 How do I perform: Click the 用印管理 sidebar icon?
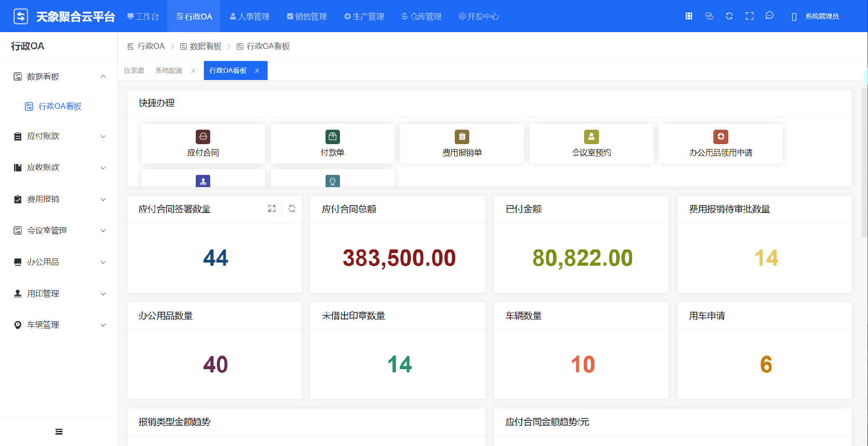tap(18, 293)
